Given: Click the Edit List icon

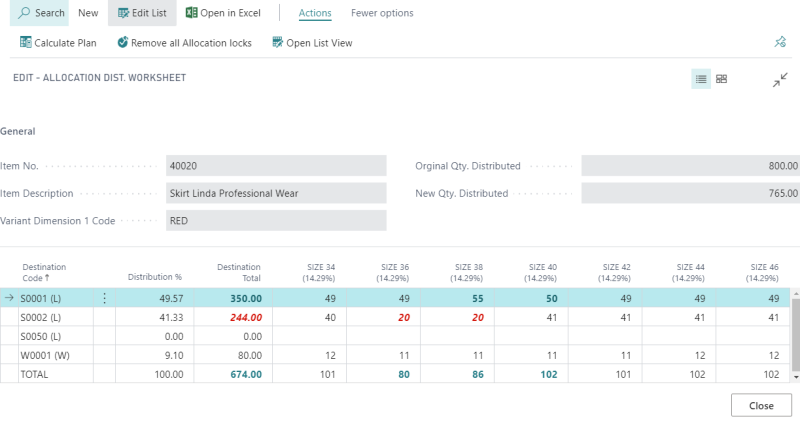Looking at the screenshot, I should coord(122,13).
